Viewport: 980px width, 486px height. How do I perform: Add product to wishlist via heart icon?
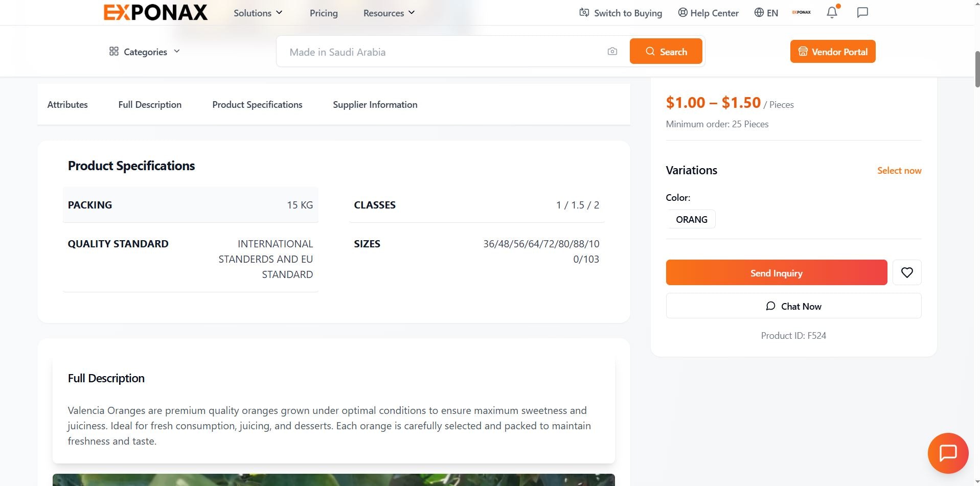[x=907, y=272]
